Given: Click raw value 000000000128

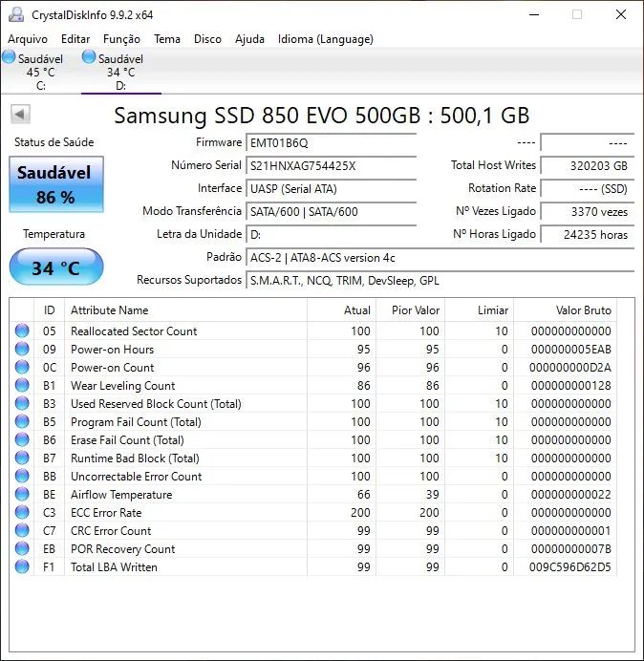Looking at the screenshot, I should point(571,385).
